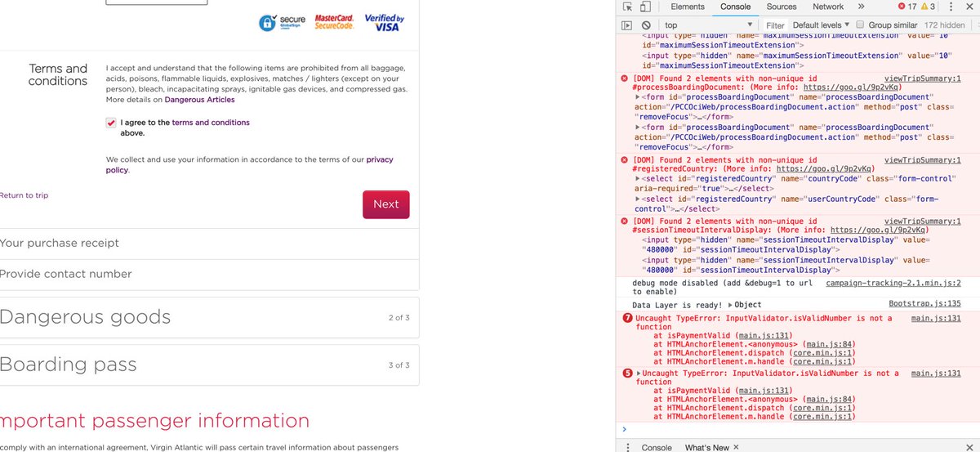Screen dimensions: 980x452
Task: Click the GlobalSign secure badge
Action: pyautogui.click(x=283, y=23)
